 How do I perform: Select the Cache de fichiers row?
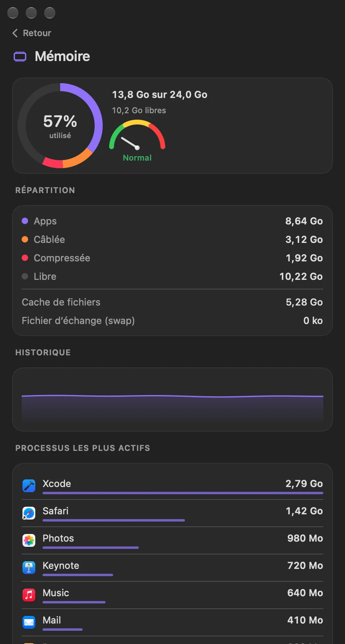click(172, 302)
